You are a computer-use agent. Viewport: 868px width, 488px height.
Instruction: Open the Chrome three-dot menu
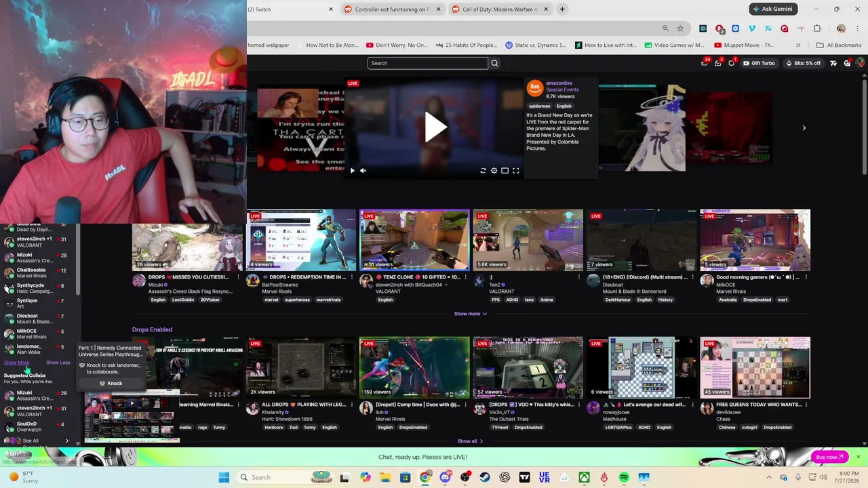[857, 28]
